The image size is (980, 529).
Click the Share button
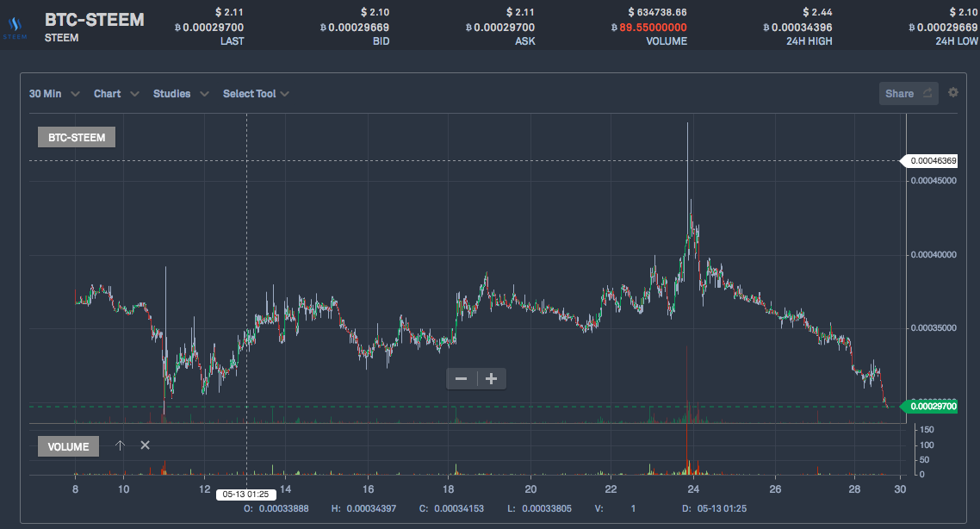(909, 93)
